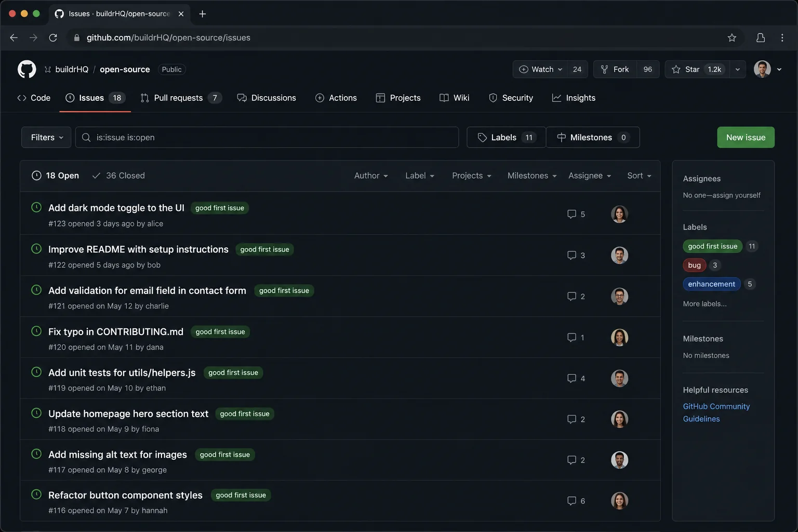This screenshot has height=532, width=798.
Task: Expand the Author filter dropdown
Action: pos(371,176)
